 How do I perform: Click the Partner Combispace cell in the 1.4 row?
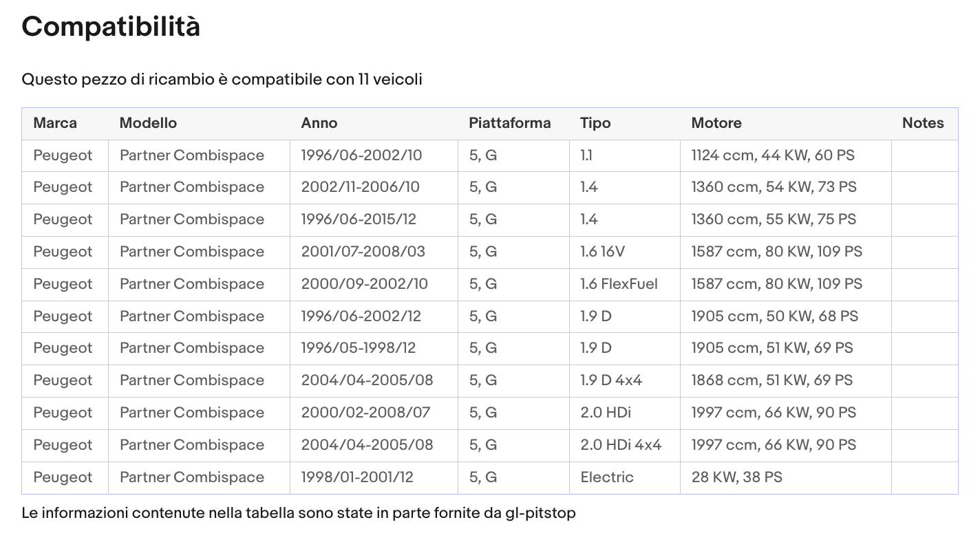tap(191, 187)
